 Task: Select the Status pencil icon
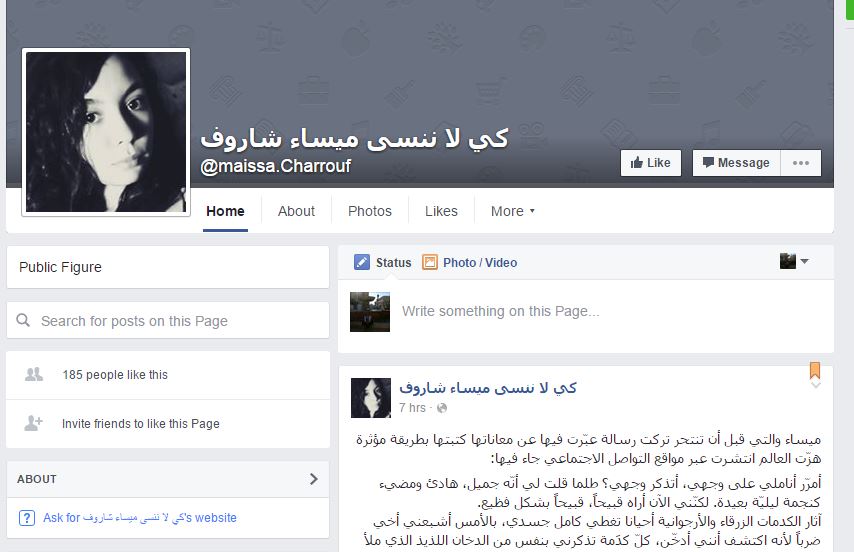pos(362,262)
